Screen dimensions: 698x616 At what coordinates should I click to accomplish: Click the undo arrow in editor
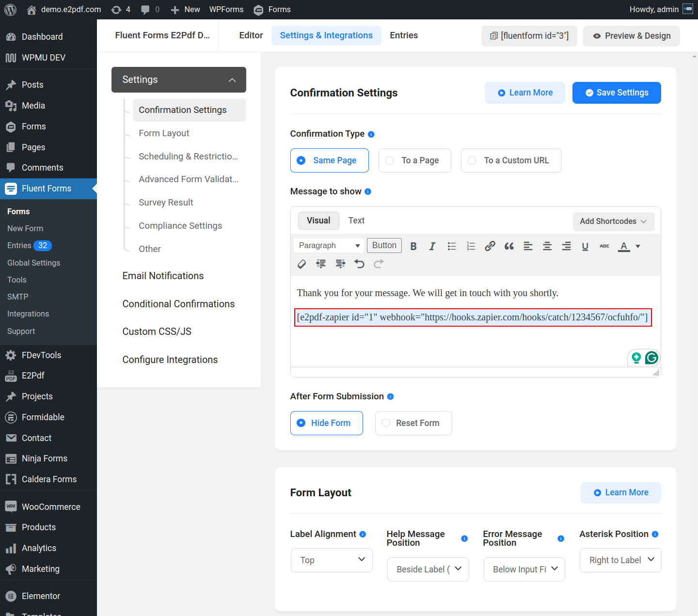[359, 264]
